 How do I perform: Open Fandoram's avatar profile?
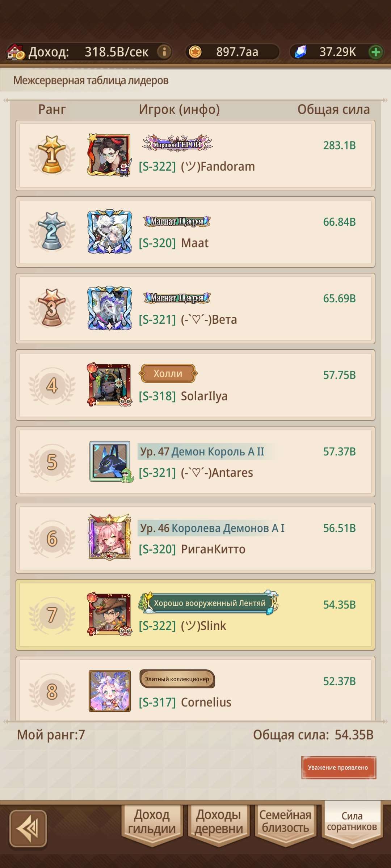(109, 155)
